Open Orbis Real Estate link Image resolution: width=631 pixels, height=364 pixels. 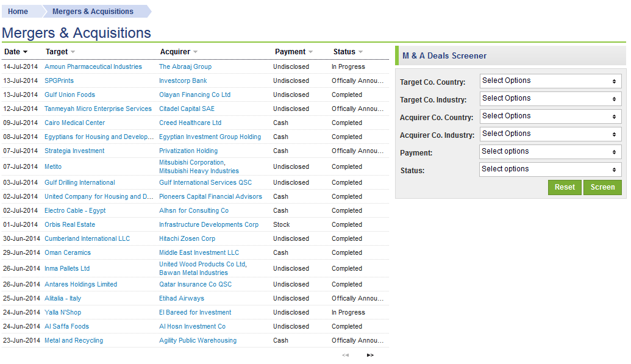[70, 225]
